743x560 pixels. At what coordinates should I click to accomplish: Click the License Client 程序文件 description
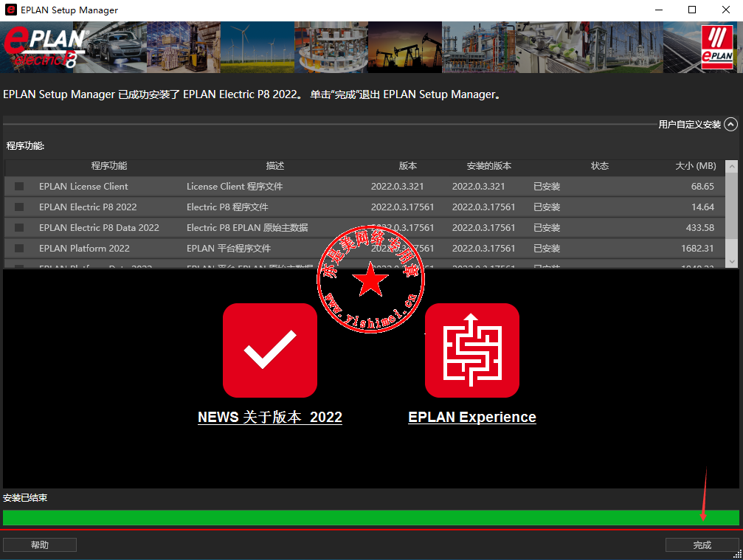(x=235, y=186)
